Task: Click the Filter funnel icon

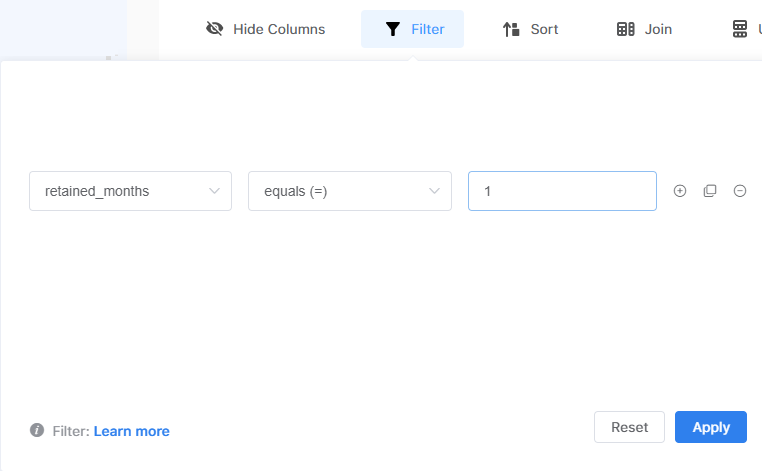Action: [393, 29]
